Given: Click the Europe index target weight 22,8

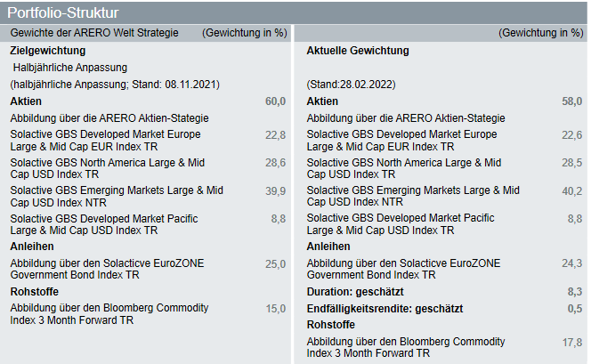Looking at the screenshot, I should tap(275, 134).
